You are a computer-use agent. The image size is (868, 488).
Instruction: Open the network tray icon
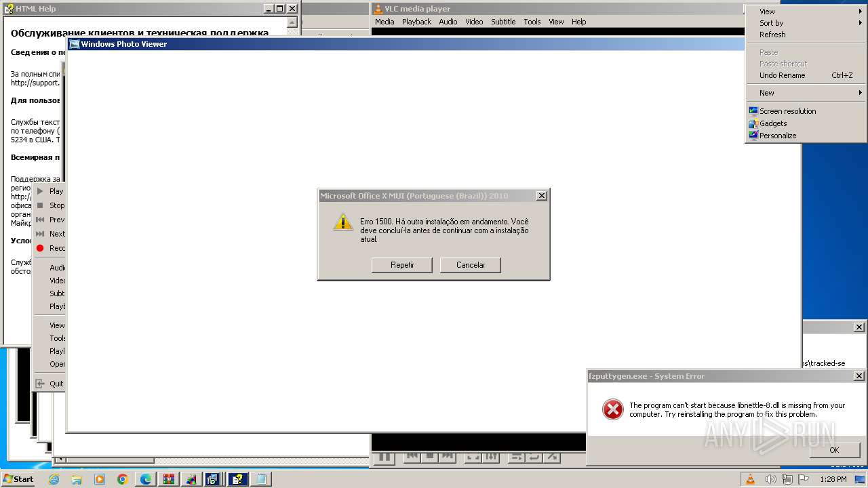point(787,479)
